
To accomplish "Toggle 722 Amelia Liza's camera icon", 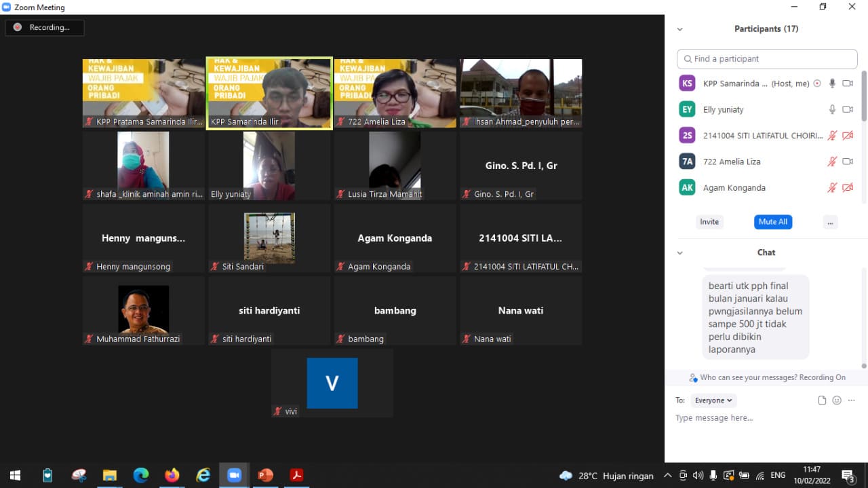I will (848, 162).
